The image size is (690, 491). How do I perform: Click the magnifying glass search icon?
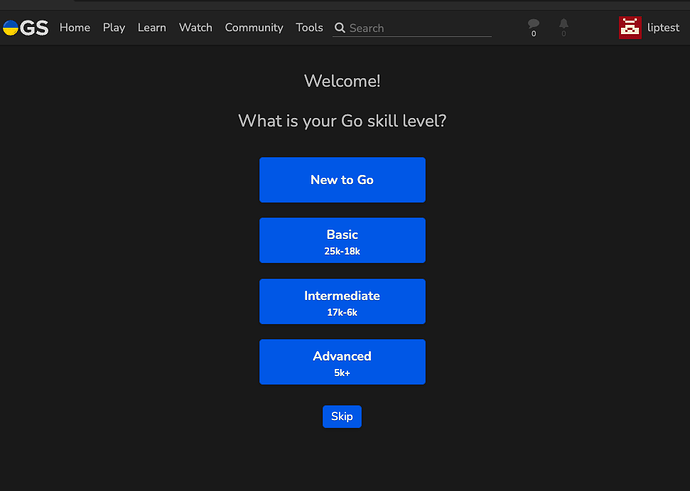point(340,28)
